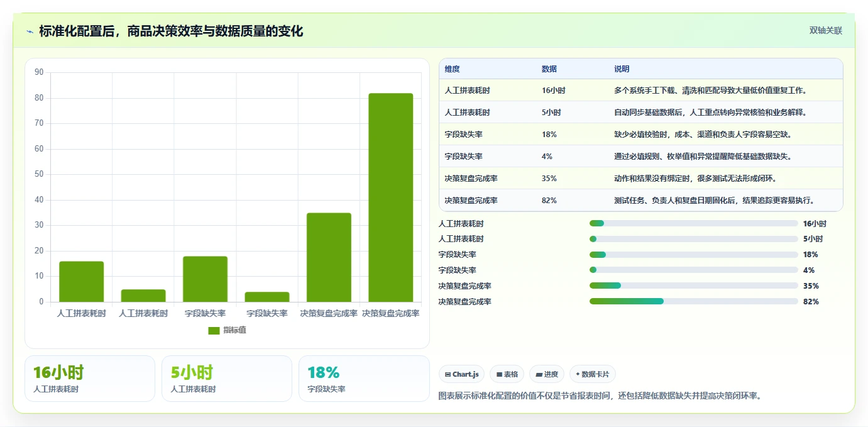The height and width of the screenshot is (427, 868).
Task: Open the 16小时 data card
Action: 90,379
